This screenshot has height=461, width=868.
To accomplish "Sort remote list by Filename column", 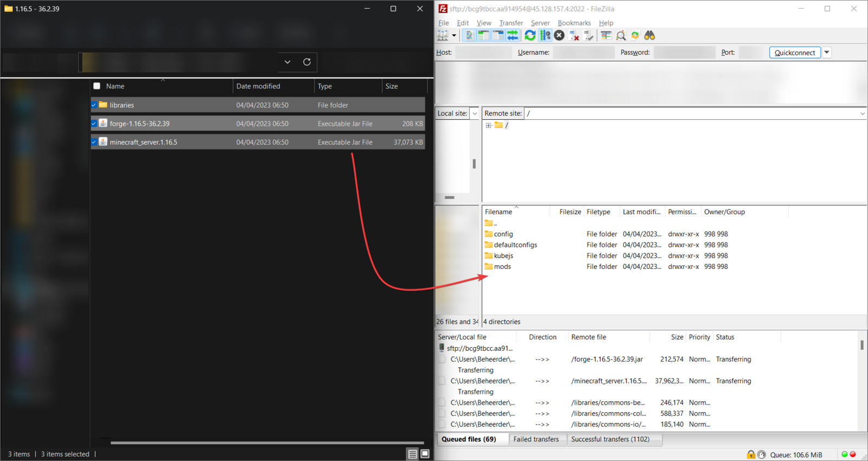I will (515, 212).
